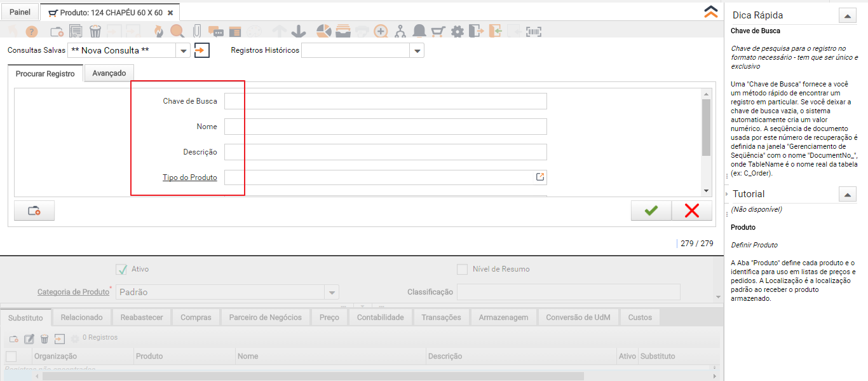This screenshot has width=868, height=381.
Task: Collapse the Dica Rápida panel
Action: (847, 15)
